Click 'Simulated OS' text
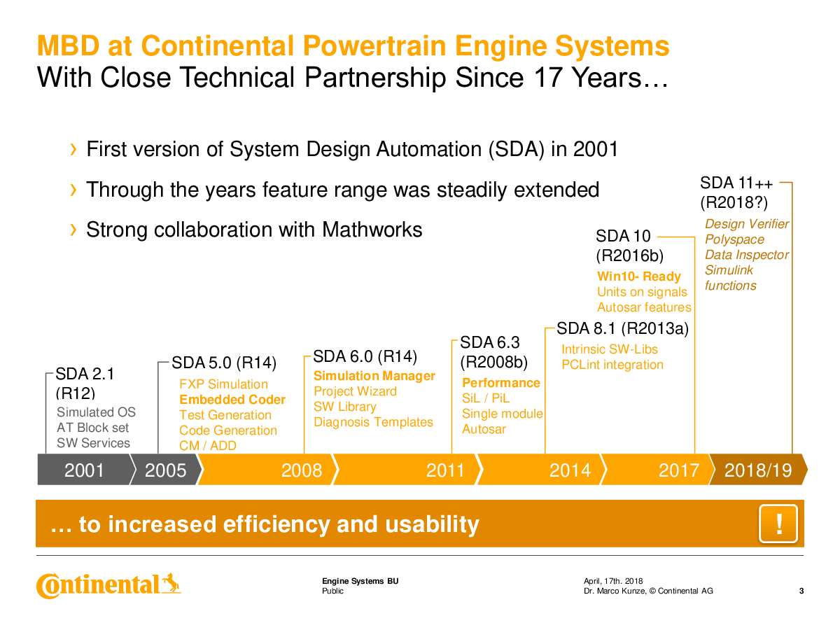This screenshot has height=630, width=840. (x=97, y=412)
